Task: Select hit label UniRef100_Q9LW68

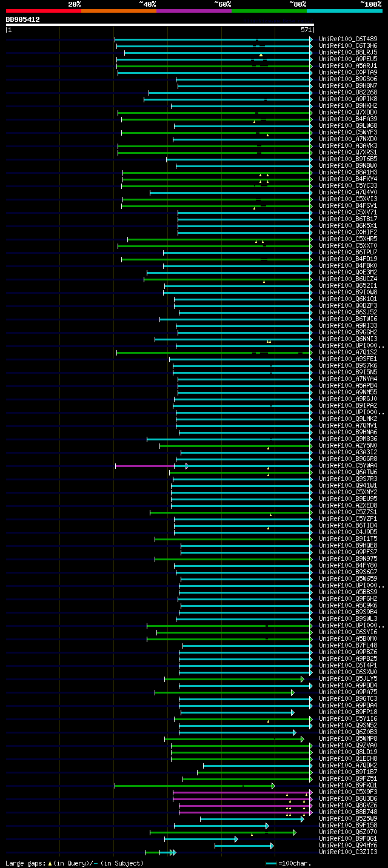Action: [348, 126]
